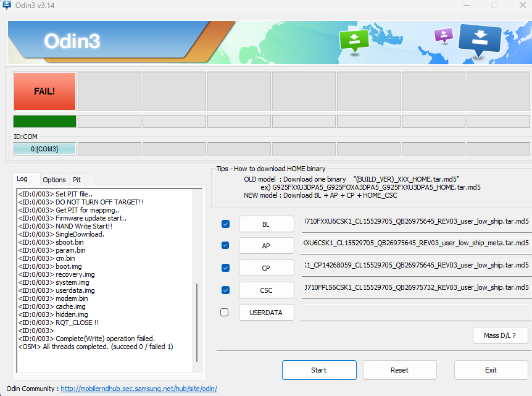
Task: Select the 0:[COM3] port slot
Action: [x=44, y=149]
